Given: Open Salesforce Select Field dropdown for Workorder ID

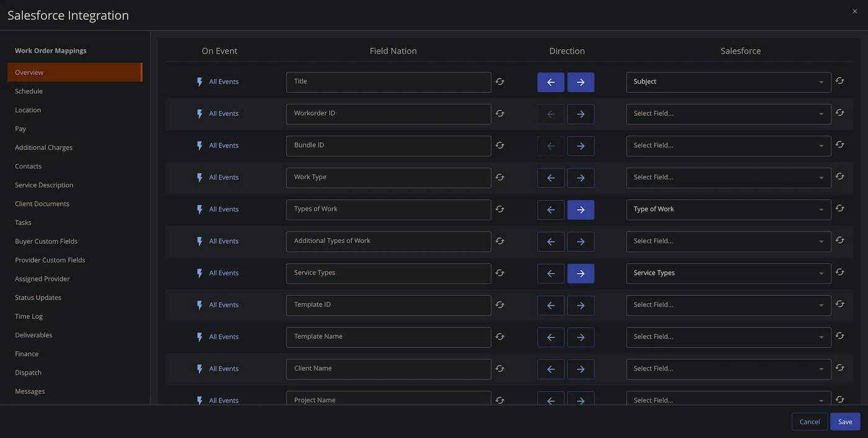Looking at the screenshot, I should coord(728,114).
